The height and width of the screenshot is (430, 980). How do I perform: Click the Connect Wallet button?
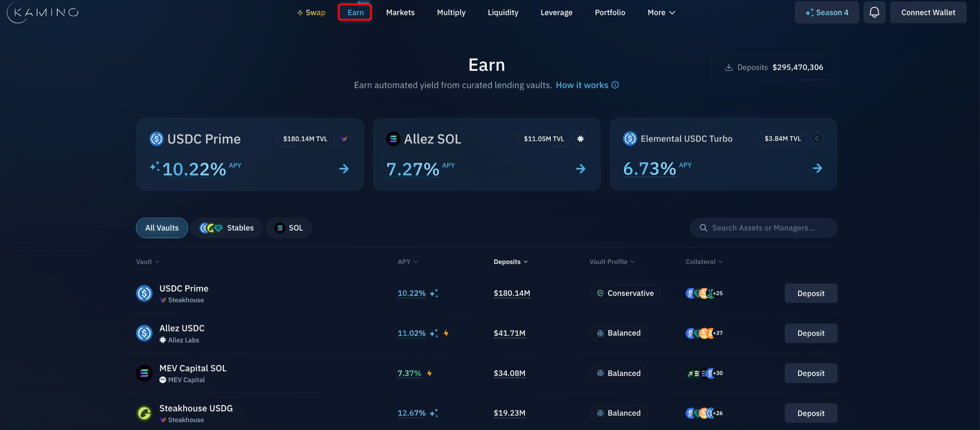928,13
